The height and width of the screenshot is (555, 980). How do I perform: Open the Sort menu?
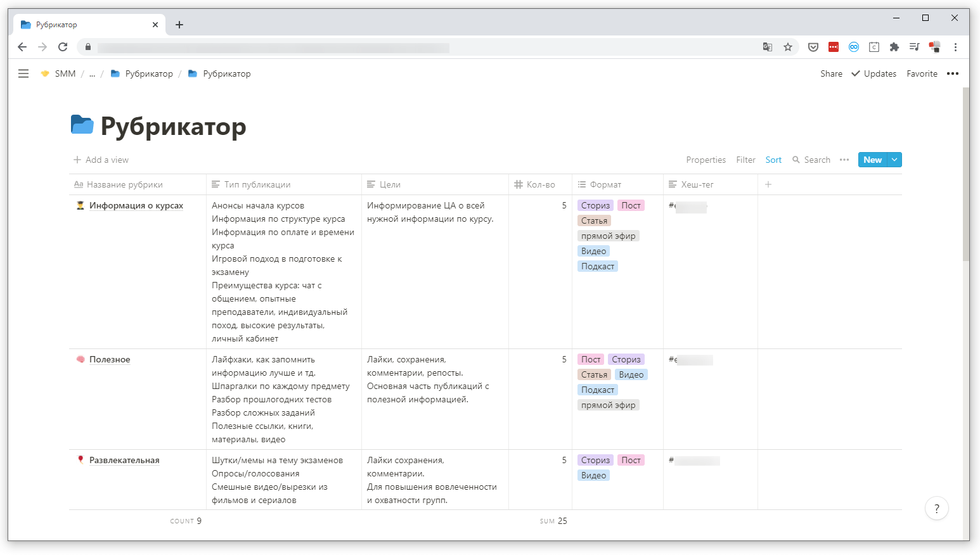(x=773, y=160)
